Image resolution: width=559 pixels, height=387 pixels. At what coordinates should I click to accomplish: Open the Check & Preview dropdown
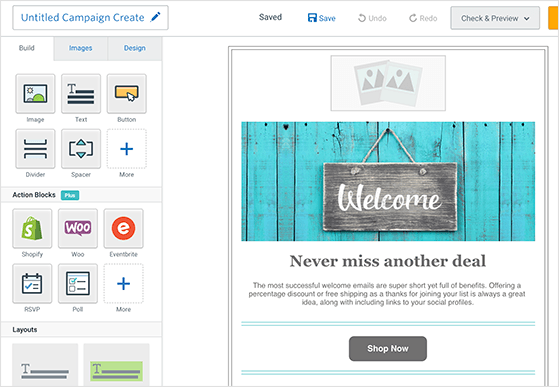click(x=495, y=18)
